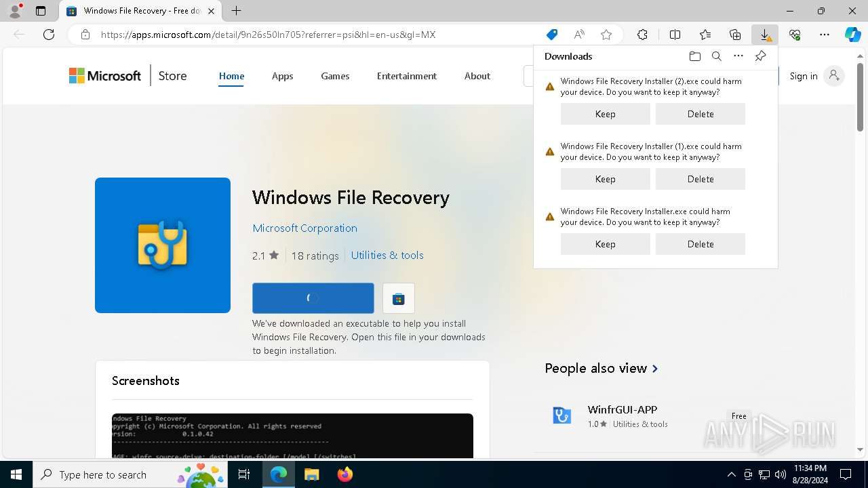View the command prompt screenshot thumbnail
The image size is (868, 488).
tap(292, 436)
